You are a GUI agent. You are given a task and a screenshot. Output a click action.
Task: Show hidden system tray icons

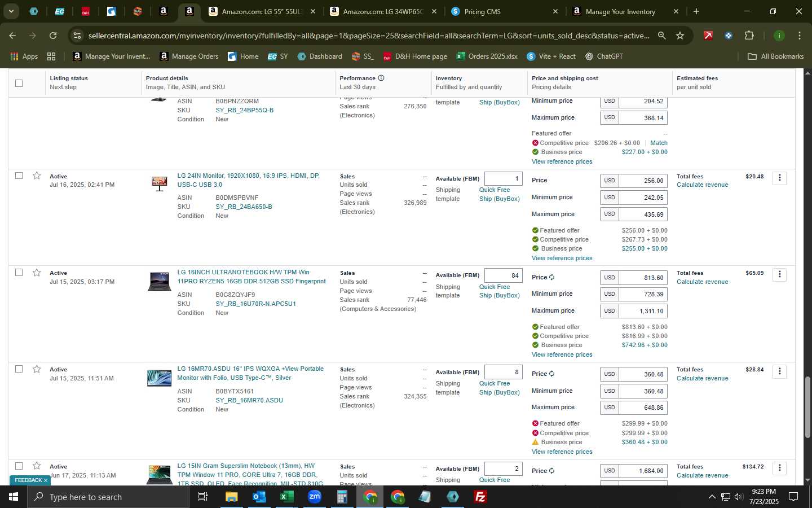[x=712, y=497]
